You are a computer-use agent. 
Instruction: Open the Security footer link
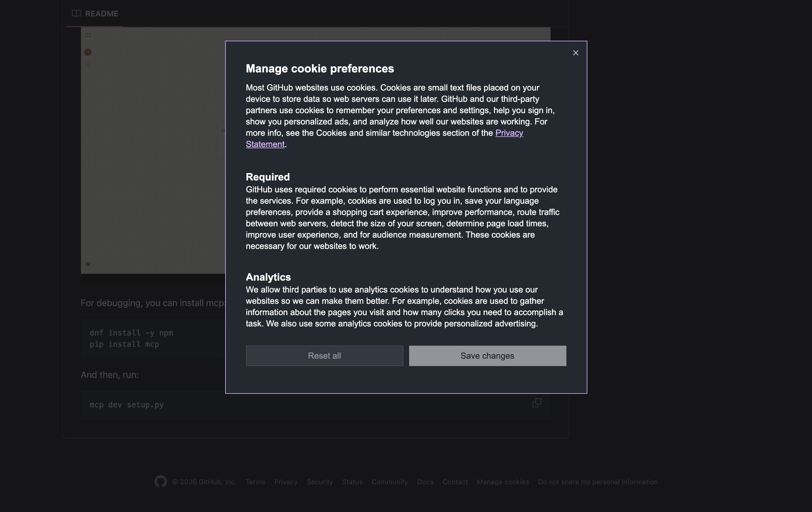[320, 482]
